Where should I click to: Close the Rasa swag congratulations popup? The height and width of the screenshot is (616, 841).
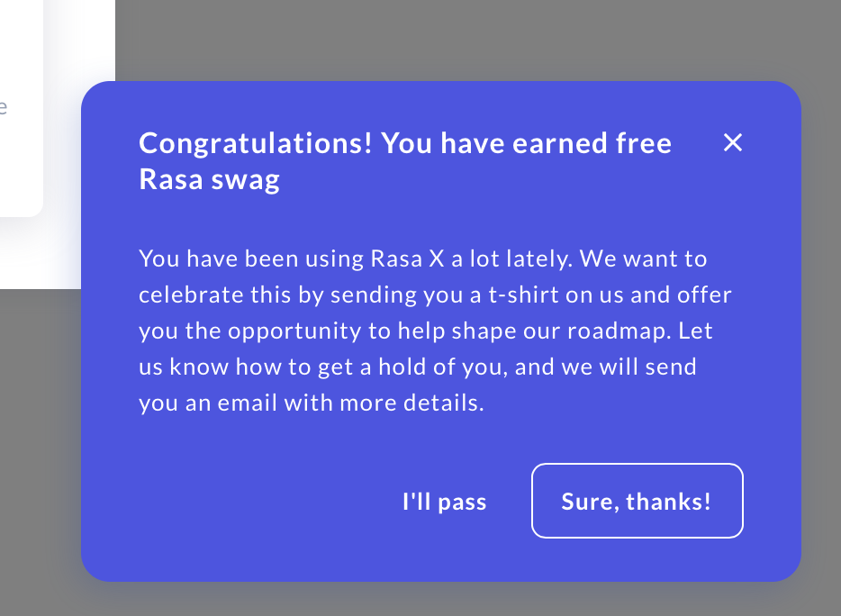[733, 142]
